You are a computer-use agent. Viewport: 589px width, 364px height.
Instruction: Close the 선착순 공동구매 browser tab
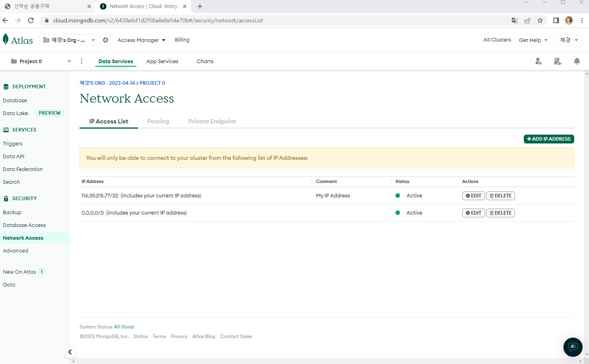[x=89, y=6]
